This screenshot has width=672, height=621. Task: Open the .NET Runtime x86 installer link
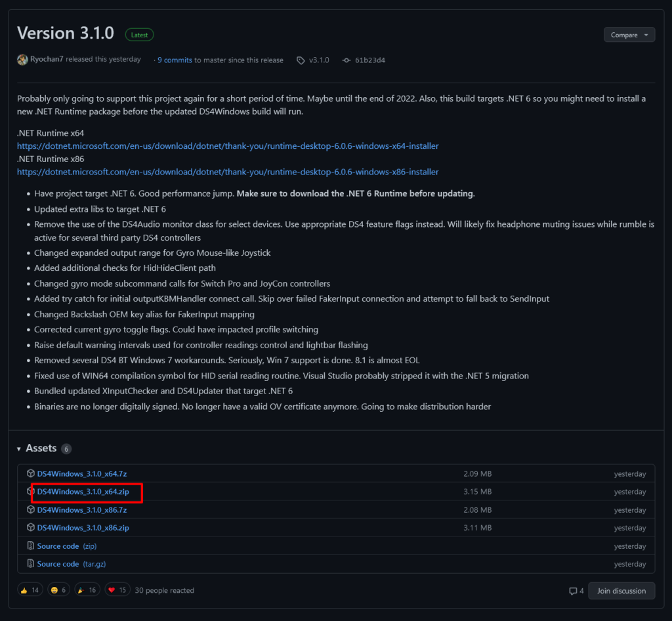coord(228,172)
